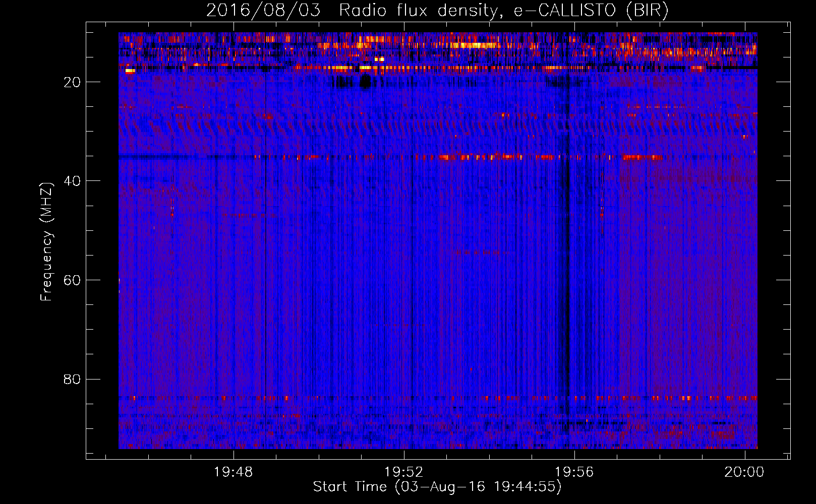Click the 19:48 time tick label

pos(233,472)
